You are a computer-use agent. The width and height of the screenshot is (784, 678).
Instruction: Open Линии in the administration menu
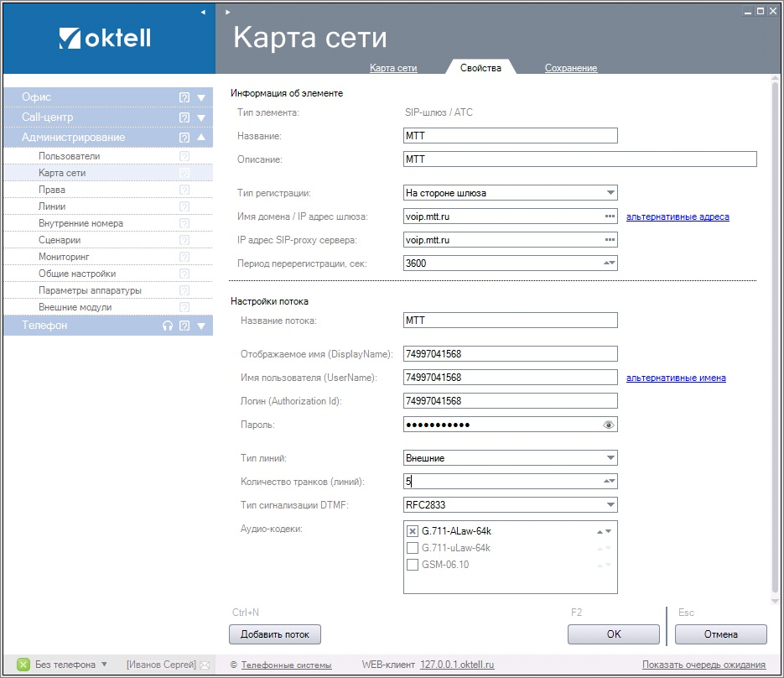tap(52, 206)
